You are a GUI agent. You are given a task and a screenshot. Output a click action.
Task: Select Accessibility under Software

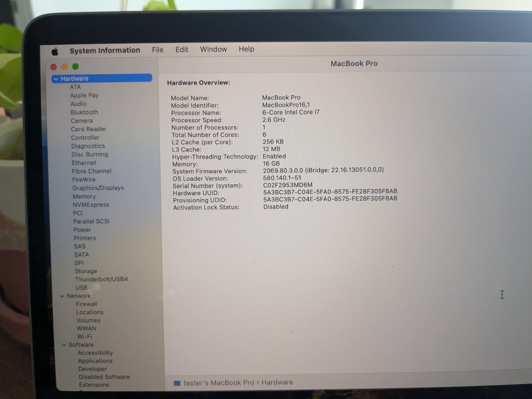click(x=95, y=353)
